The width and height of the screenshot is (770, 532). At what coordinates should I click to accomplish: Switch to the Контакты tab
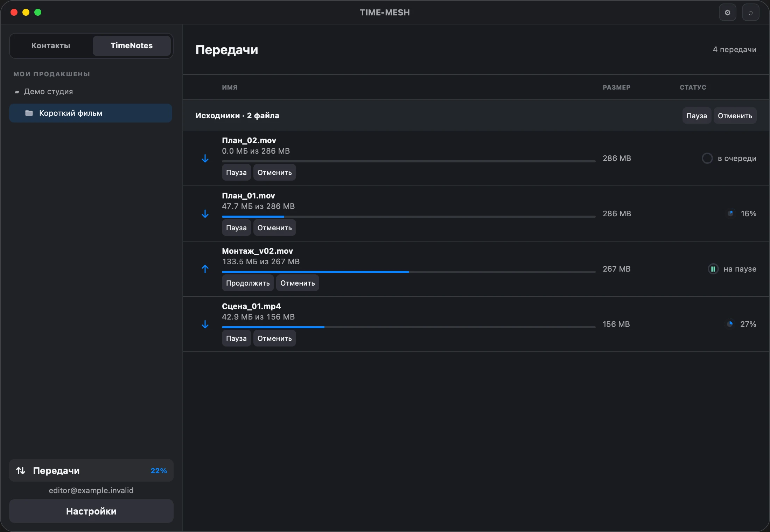[x=51, y=45]
